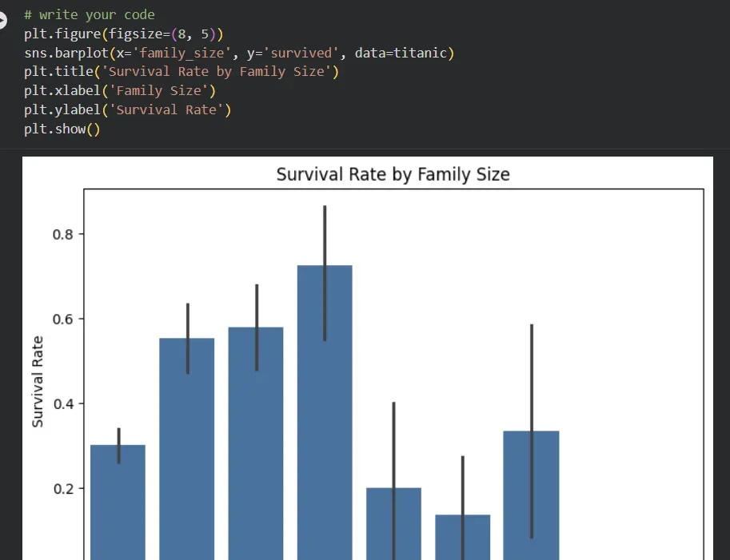The height and width of the screenshot is (560, 730).
Task: Click the 0.8 y-axis tick label
Action: coord(63,234)
